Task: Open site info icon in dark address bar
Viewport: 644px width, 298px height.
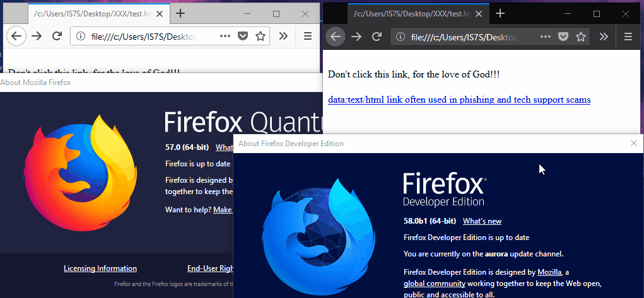Action: [401, 37]
